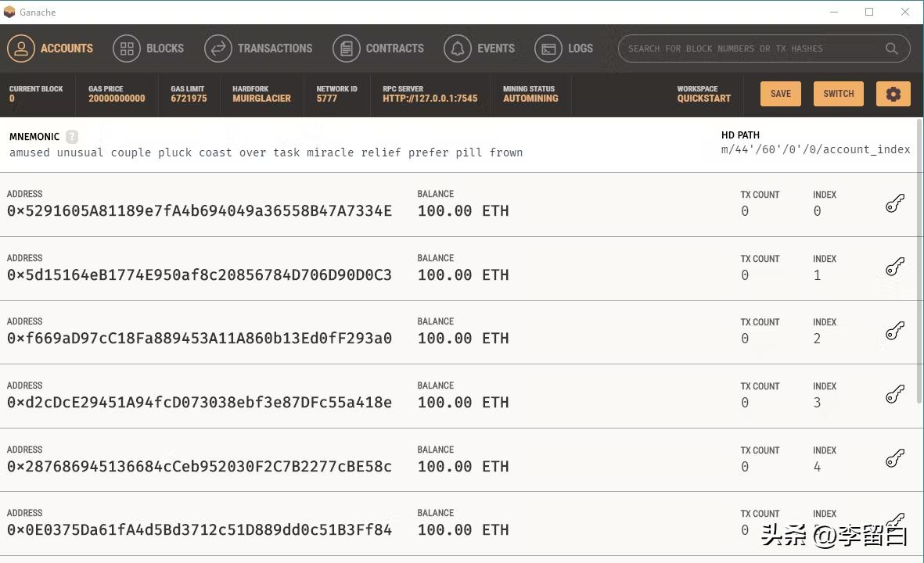Show private key for account index 0
Viewport: 924px width, 563px height.
click(x=895, y=204)
